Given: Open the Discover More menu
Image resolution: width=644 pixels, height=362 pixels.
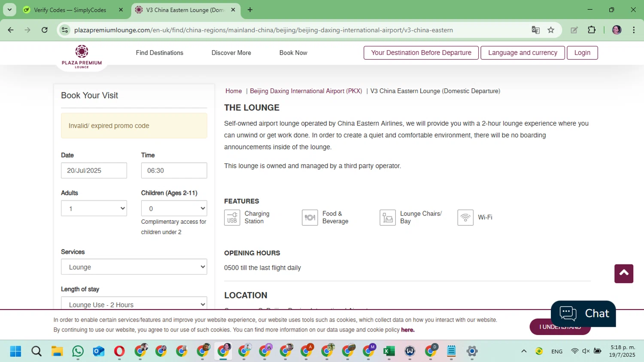Looking at the screenshot, I should 231,53.
